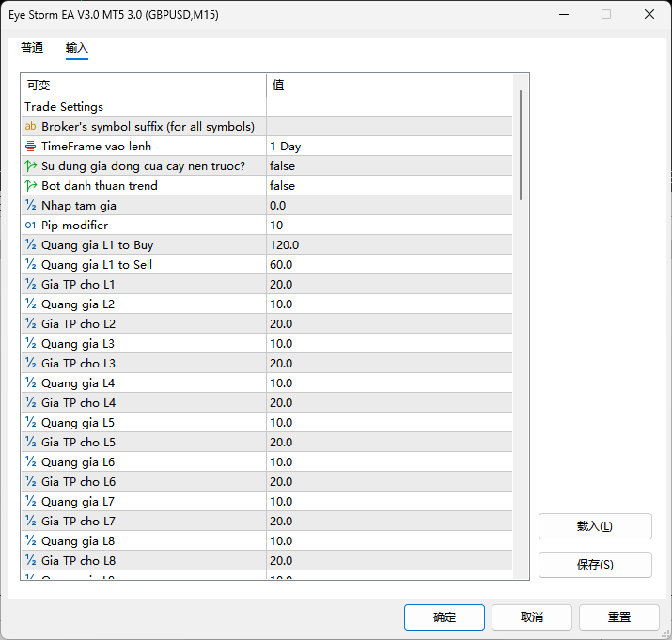Image resolution: width=672 pixels, height=640 pixels.
Task: Toggle the false value of Su dung gia dong
Action: [282, 166]
